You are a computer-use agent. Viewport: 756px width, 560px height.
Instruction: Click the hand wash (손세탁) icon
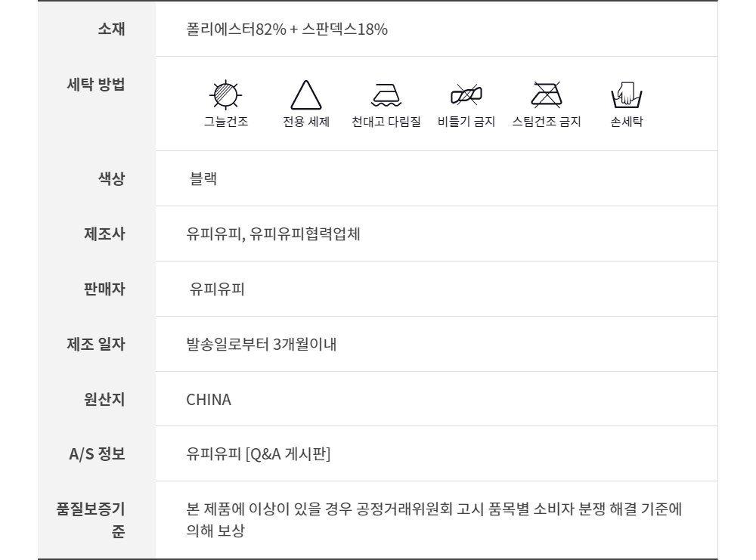point(626,96)
